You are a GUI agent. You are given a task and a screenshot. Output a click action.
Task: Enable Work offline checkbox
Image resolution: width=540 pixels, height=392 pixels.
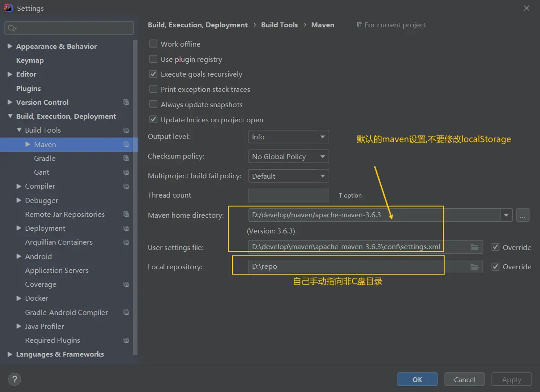coord(153,44)
